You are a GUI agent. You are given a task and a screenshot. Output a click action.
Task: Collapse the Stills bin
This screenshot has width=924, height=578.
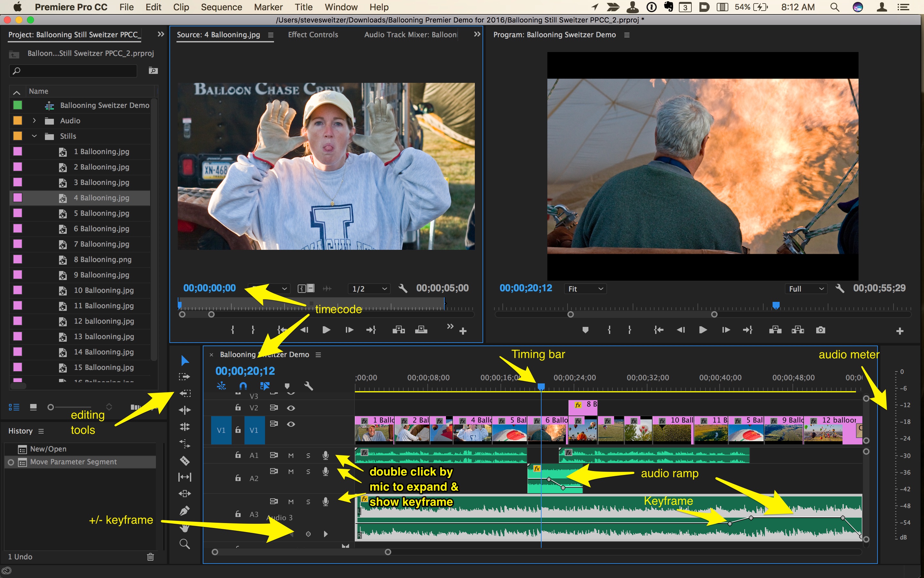pos(34,136)
